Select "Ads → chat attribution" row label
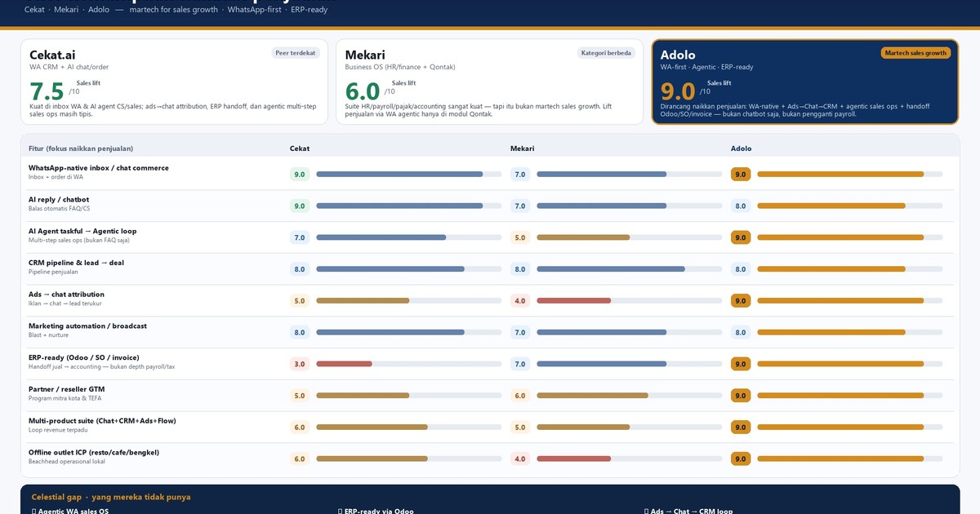The width and height of the screenshot is (980, 514). [x=66, y=295]
